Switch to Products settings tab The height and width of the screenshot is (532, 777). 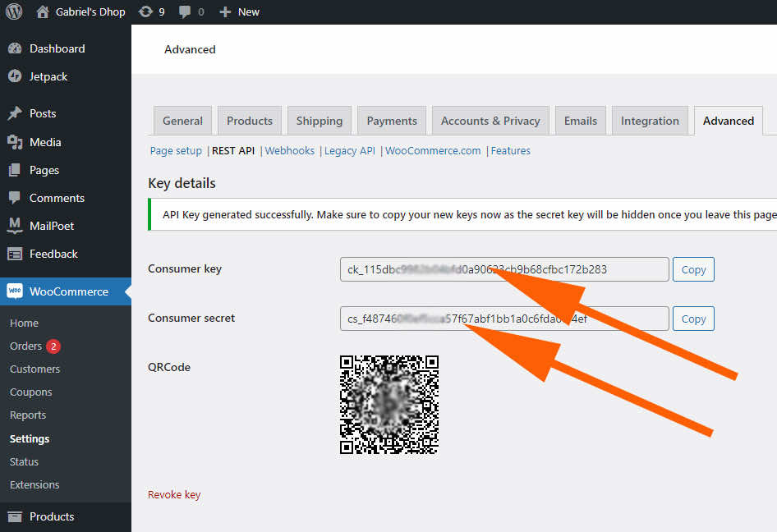click(249, 121)
